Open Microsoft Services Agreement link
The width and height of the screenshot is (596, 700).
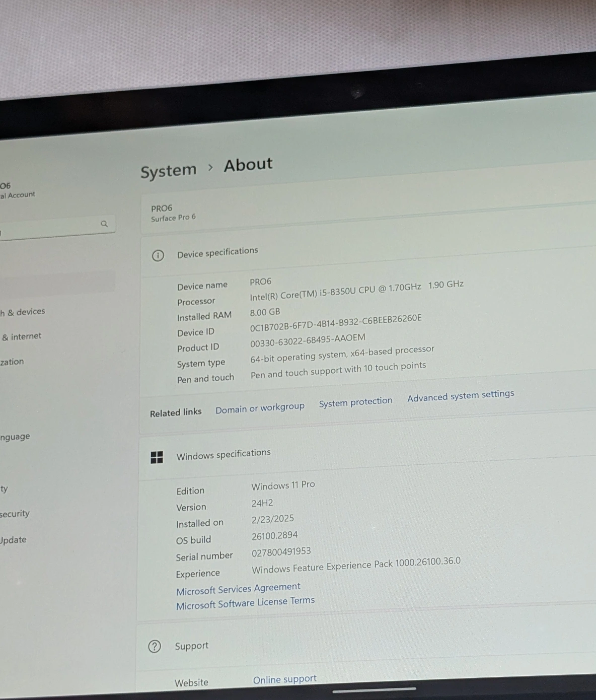coord(238,588)
